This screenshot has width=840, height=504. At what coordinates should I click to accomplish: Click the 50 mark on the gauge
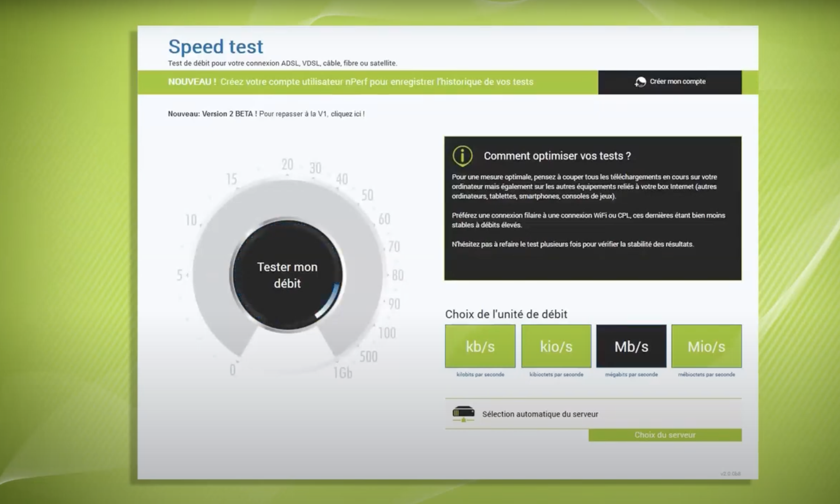(367, 195)
